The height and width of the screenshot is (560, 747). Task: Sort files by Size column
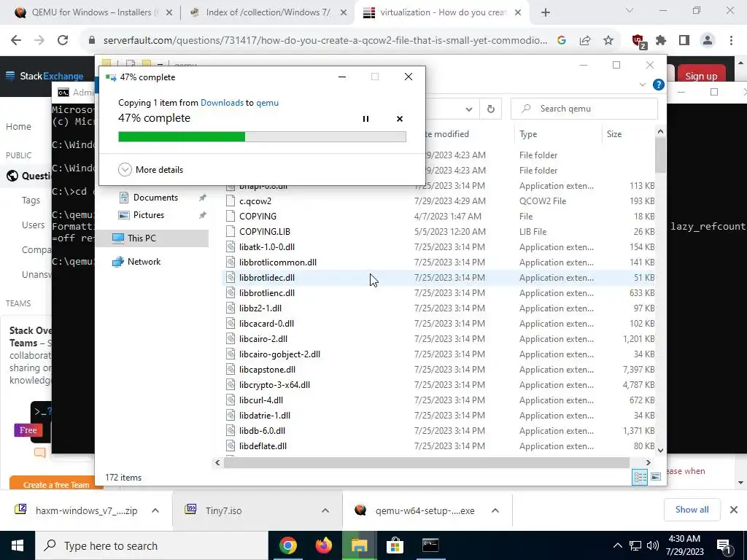tap(614, 134)
